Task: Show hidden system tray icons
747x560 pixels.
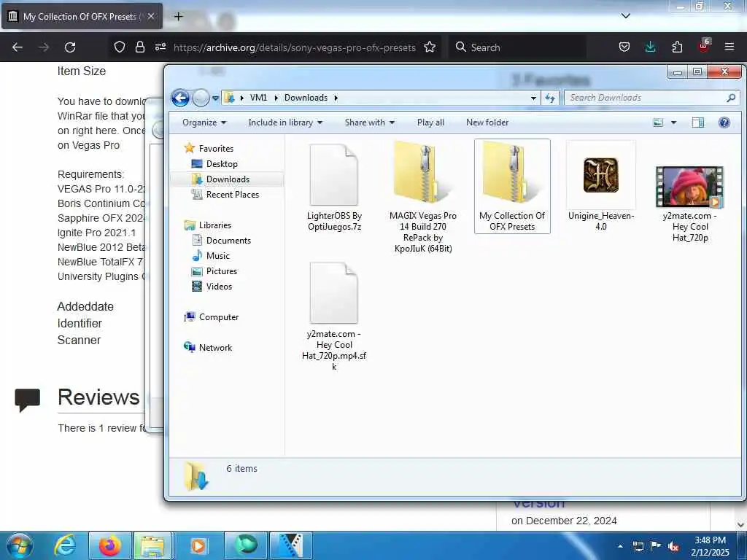Action: tap(620, 547)
